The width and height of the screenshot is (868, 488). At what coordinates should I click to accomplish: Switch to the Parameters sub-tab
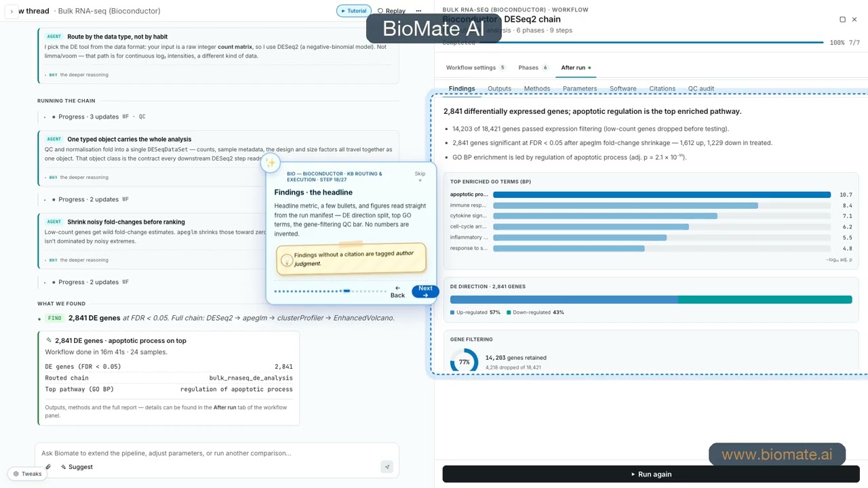(580, 89)
